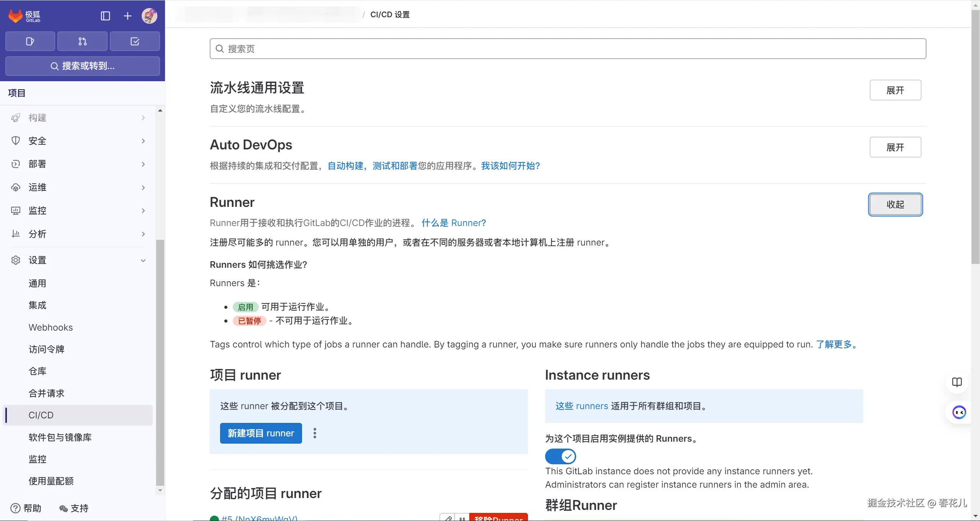Click the GitLab fox logo

[x=15, y=16]
